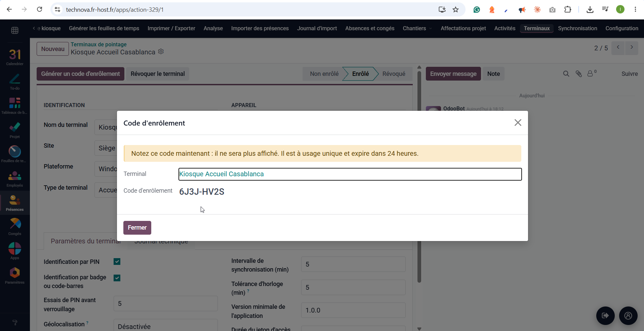
Task: Click the gear icon beside Kiosque Accueil Casablanca
Action: [x=161, y=52]
